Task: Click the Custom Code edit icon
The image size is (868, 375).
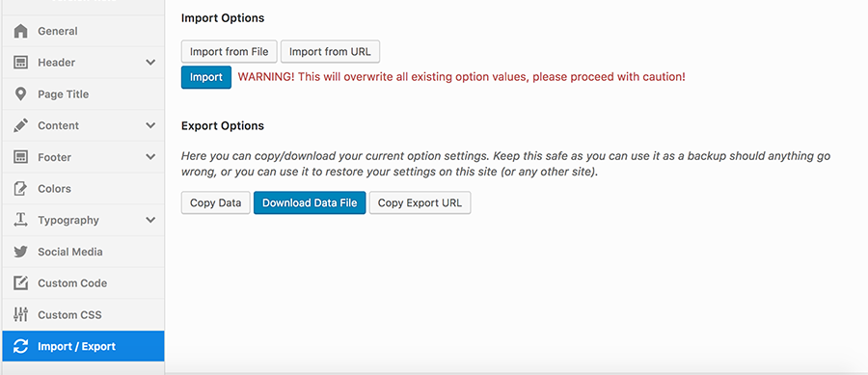Action: 20,283
